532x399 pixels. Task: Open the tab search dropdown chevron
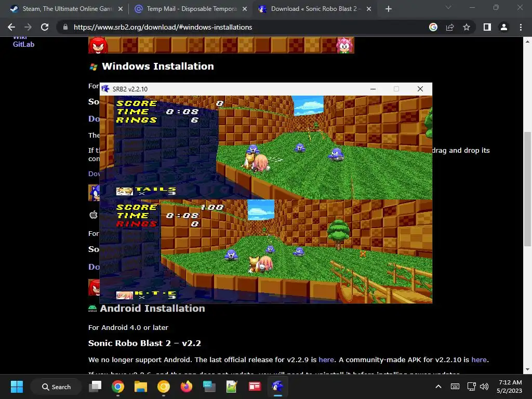click(448, 7)
